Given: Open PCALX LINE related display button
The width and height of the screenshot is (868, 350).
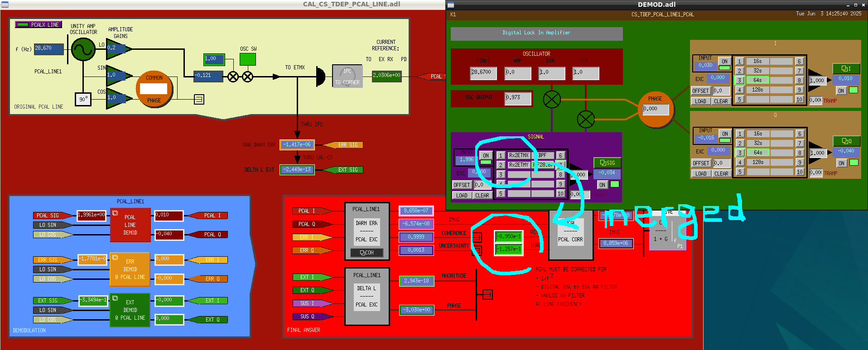Looking at the screenshot, I should [x=39, y=25].
